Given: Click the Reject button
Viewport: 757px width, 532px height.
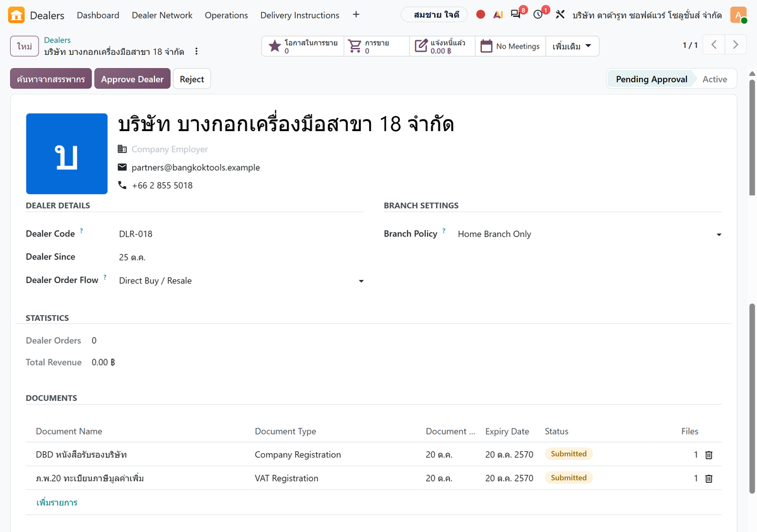Looking at the screenshot, I should click(x=192, y=79).
